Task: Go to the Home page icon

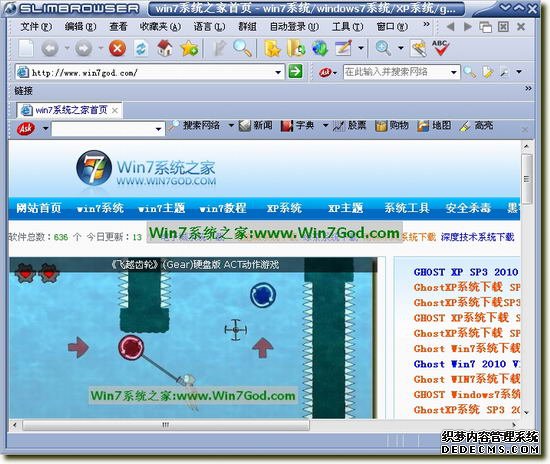Action: [x=165, y=48]
